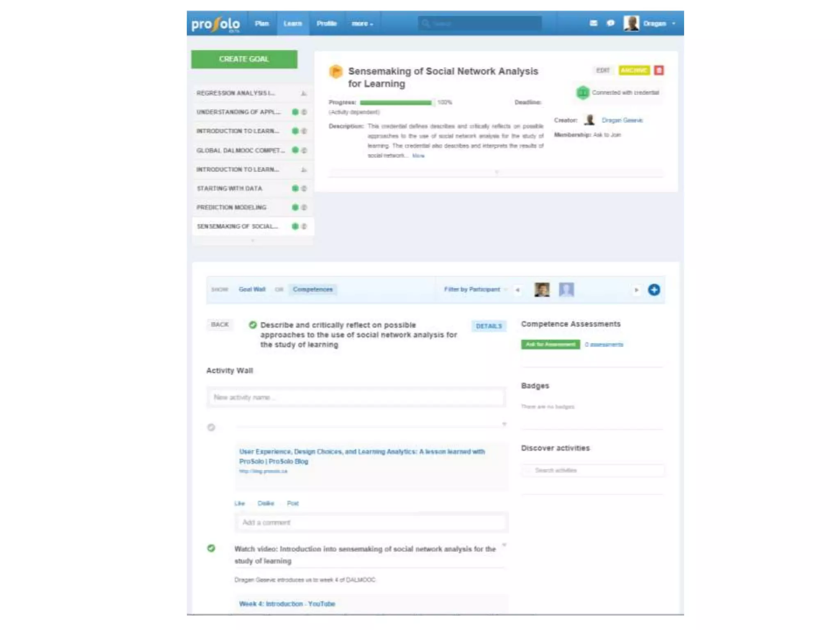Click the blue add participant plus icon

point(654,290)
